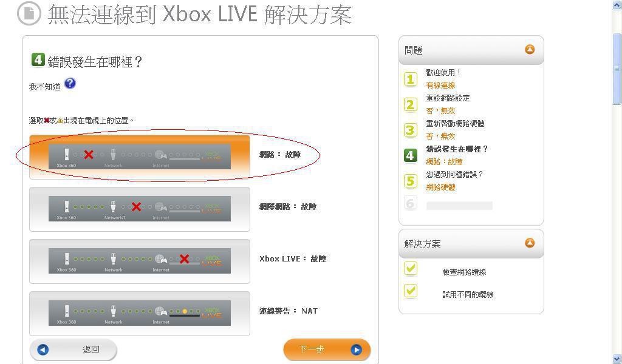
Task: Click the step 2 number icon in sidebar
Action: [411, 104]
